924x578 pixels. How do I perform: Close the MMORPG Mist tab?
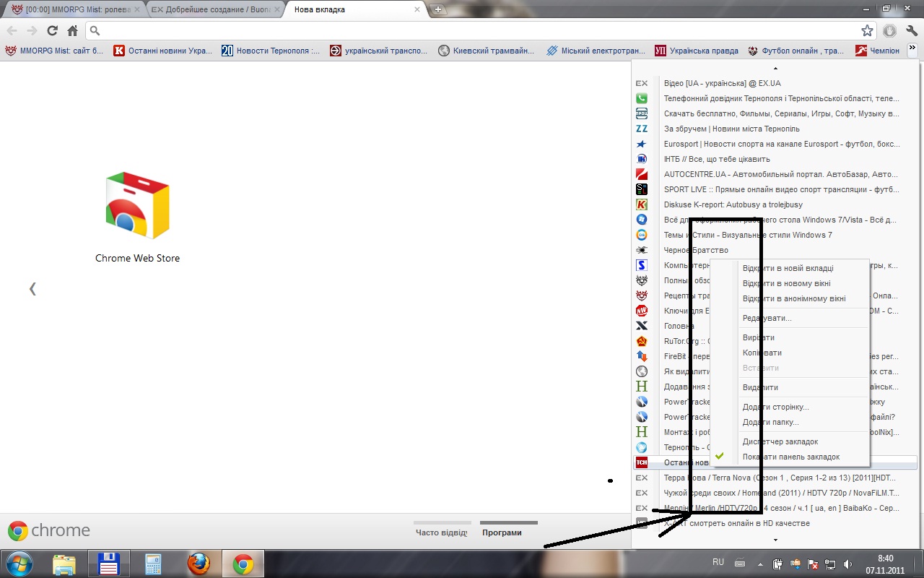click(136, 10)
